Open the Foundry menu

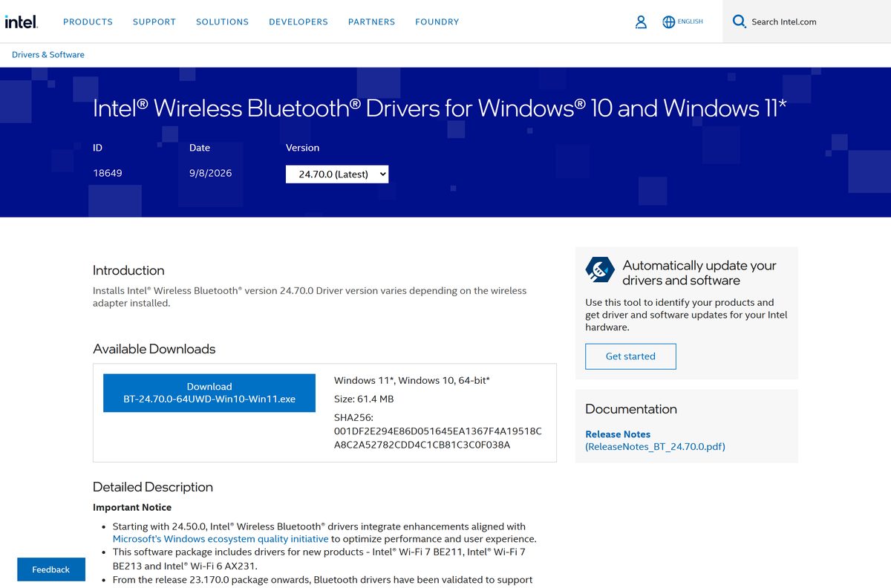437,22
